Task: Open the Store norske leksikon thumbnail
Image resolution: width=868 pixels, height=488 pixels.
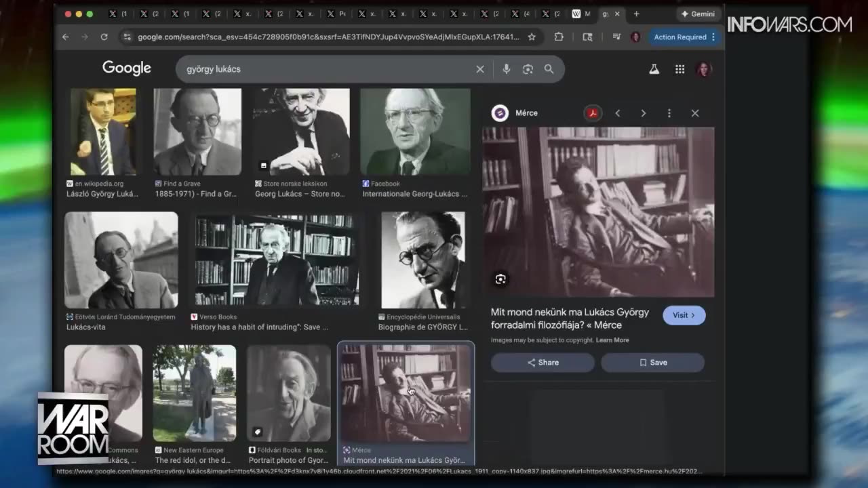Action: tap(301, 131)
